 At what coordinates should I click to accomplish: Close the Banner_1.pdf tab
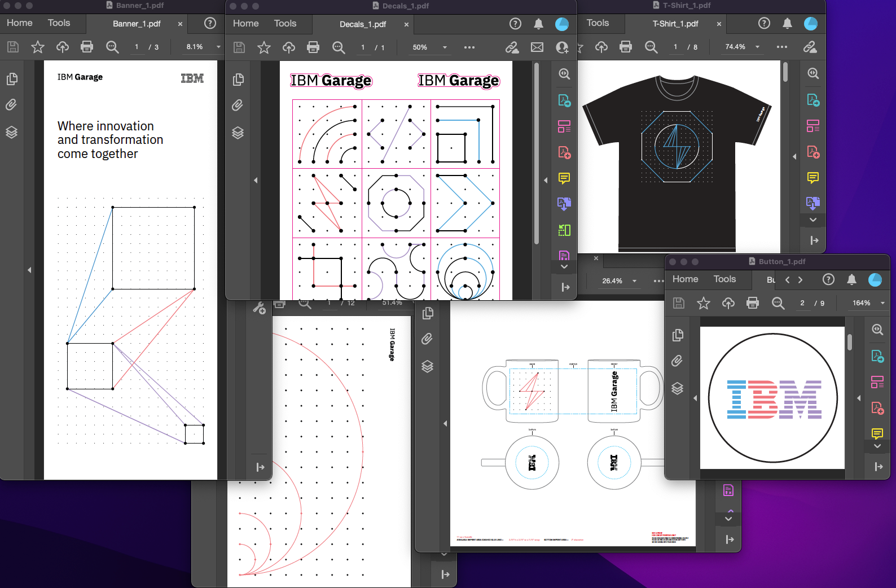pyautogui.click(x=181, y=24)
